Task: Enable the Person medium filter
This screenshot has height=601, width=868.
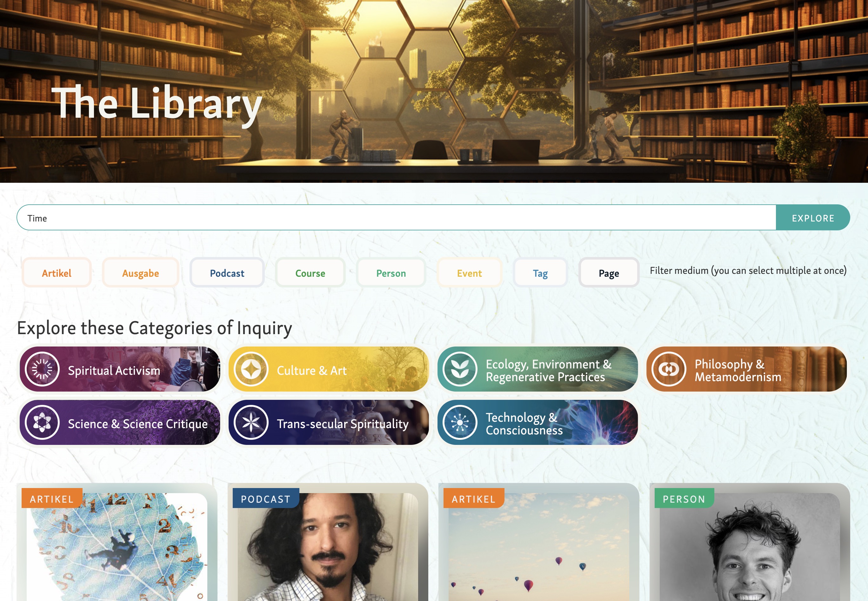Action: point(391,273)
